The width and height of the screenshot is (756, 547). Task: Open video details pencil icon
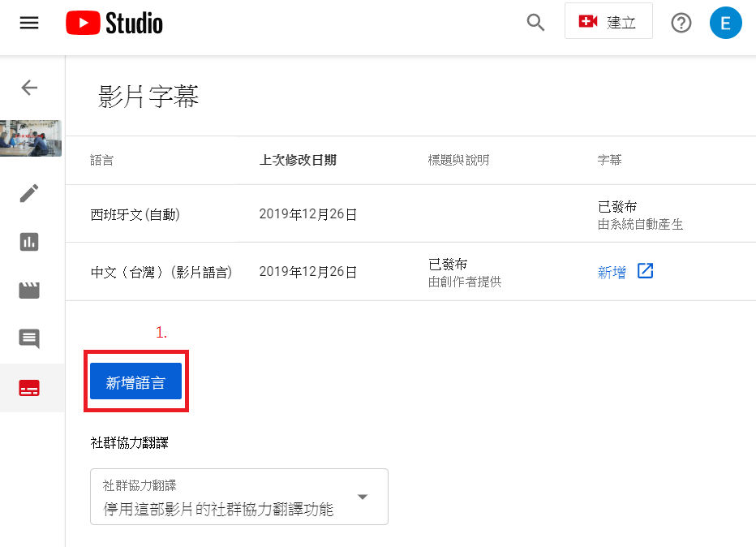29,193
